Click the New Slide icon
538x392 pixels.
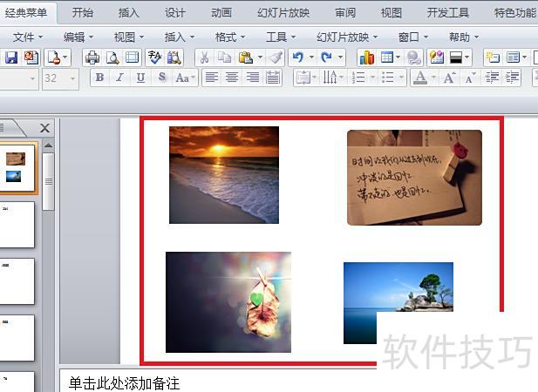493,57
